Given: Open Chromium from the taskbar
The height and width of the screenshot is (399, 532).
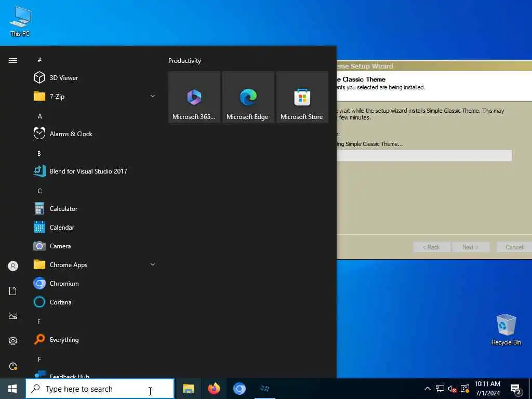Looking at the screenshot, I should 239,389.
